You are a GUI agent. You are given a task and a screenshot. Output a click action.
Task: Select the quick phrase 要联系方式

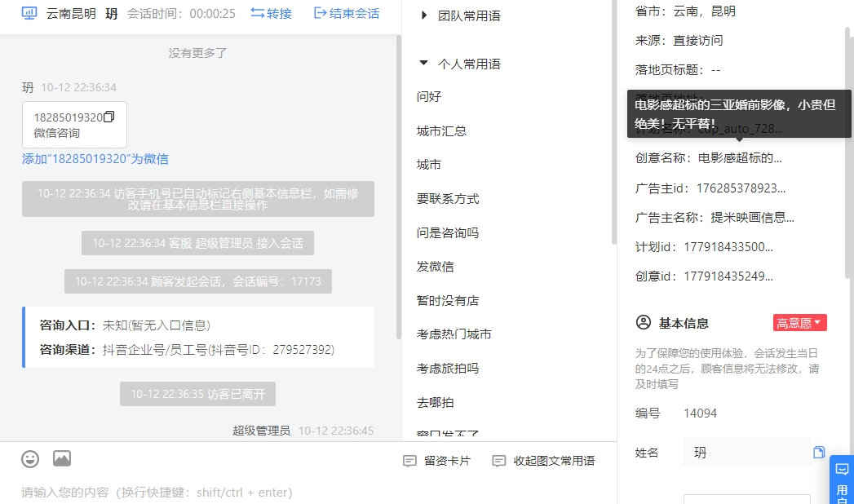click(x=448, y=199)
